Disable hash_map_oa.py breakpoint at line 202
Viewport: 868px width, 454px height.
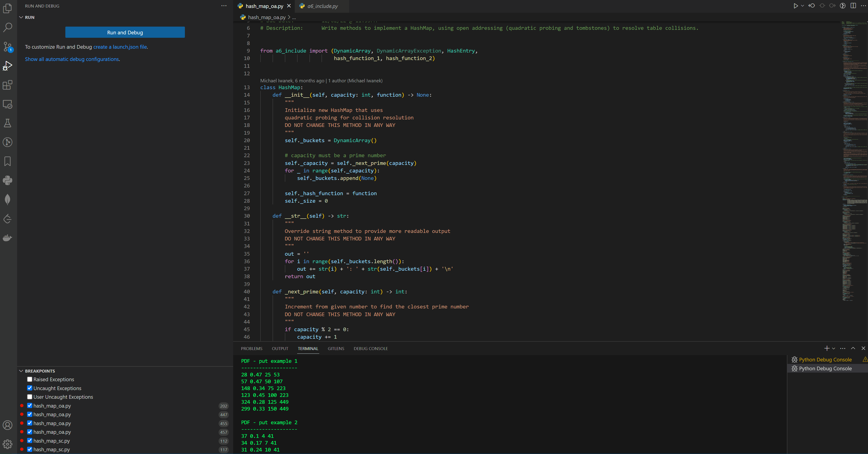coord(30,406)
